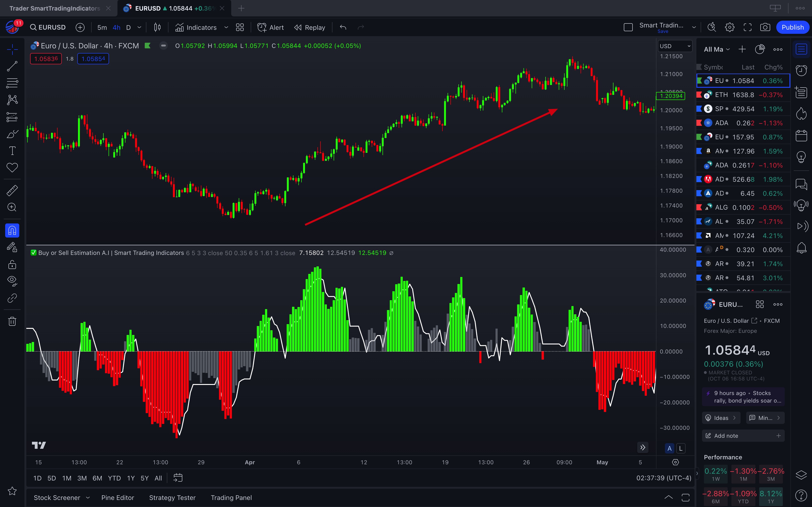Click the Publish button
Screen dimensions: 812x507
coord(792,27)
